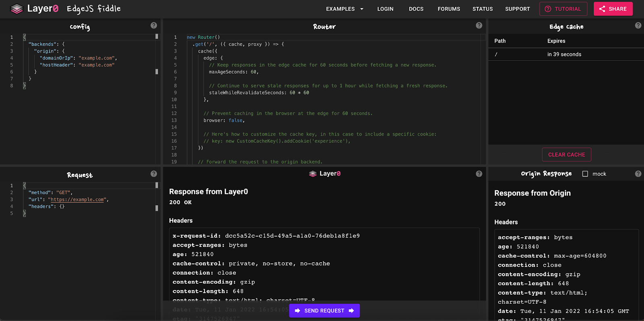644x321 pixels.
Task: Click the left arrow icon in Send Request
Action: tap(297, 311)
